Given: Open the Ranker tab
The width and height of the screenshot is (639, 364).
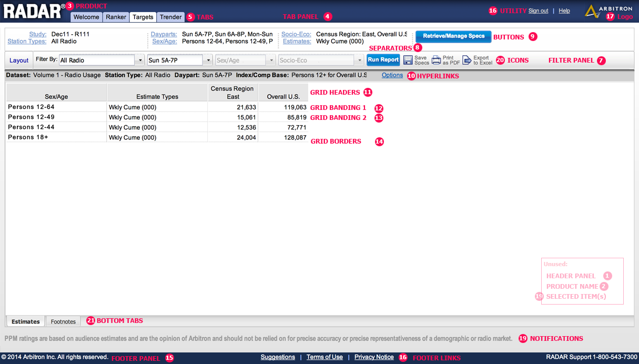Looking at the screenshot, I should coord(116,17).
